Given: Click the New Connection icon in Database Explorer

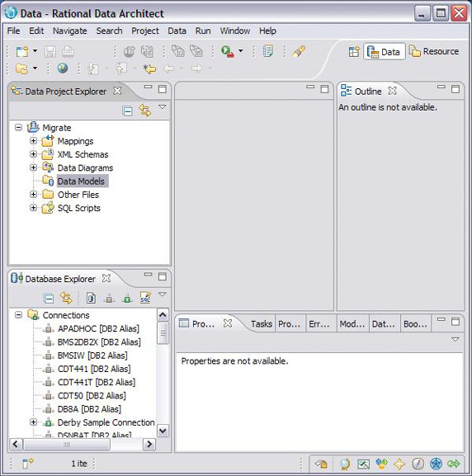Looking at the screenshot, I should [91, 298].
